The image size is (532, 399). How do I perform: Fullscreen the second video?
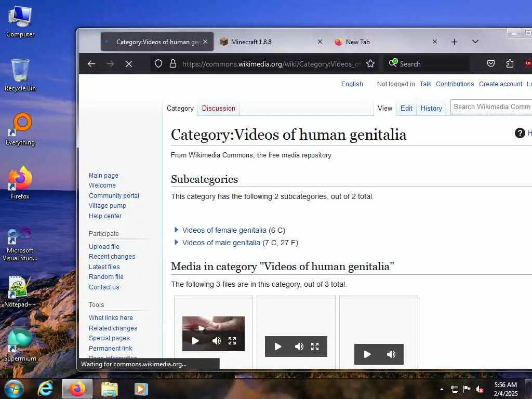click(x=315, y=347)
